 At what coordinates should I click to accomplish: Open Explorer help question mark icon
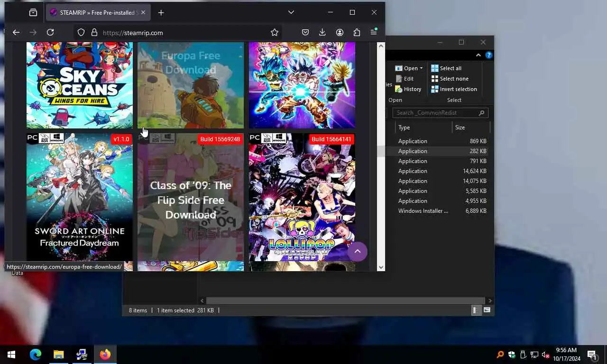488,55
